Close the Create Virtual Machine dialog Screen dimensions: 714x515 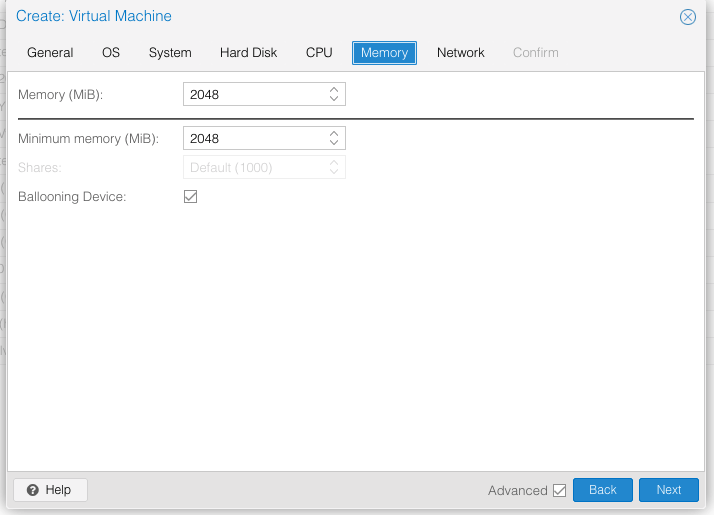(687, 17)
